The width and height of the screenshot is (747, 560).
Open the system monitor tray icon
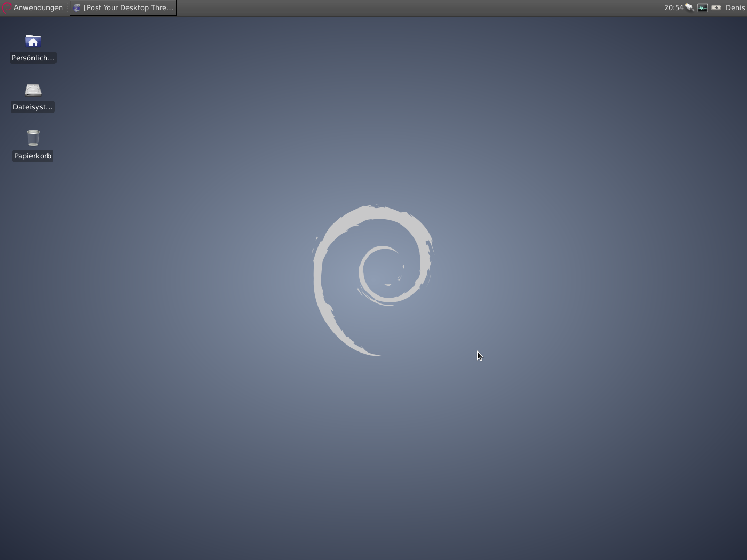(x=703, y=7)
